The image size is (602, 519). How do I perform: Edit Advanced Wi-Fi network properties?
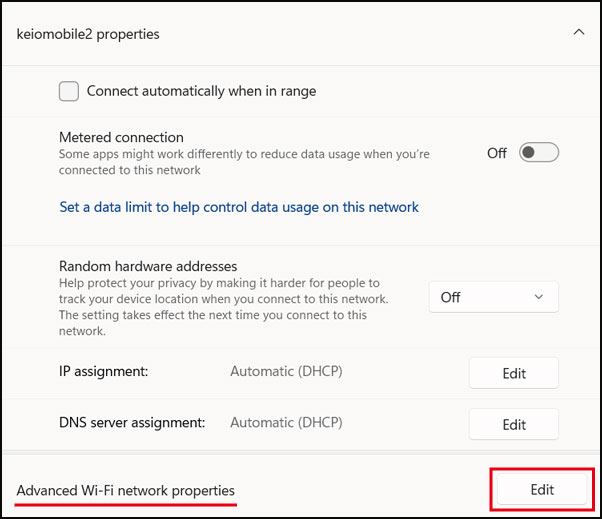(541, 490)
